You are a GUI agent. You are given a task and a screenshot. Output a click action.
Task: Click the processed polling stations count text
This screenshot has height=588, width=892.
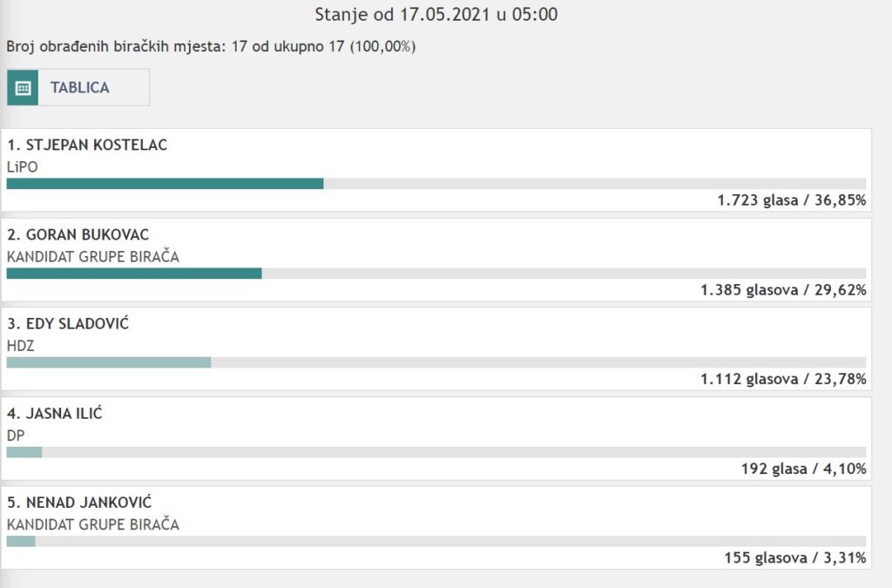pos(211,46)
